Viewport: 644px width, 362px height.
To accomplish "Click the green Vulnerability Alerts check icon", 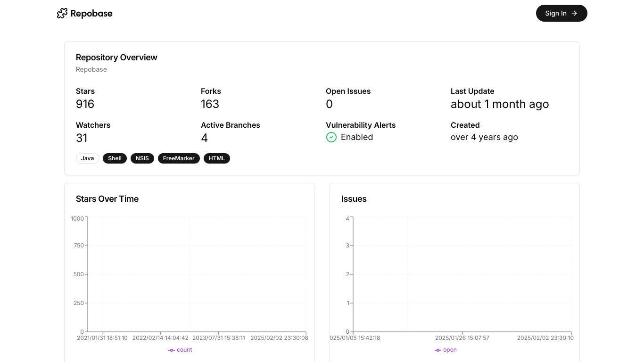I will 331,137.
